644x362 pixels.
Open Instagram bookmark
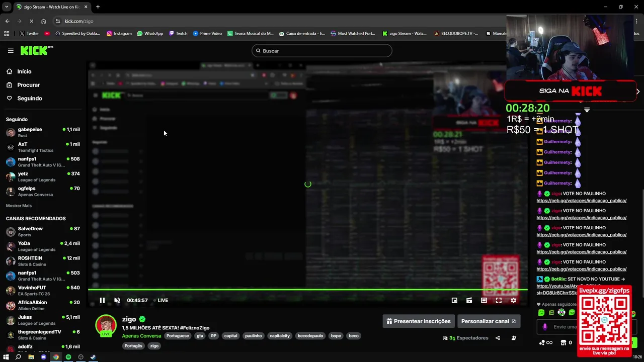click(119, 34)
